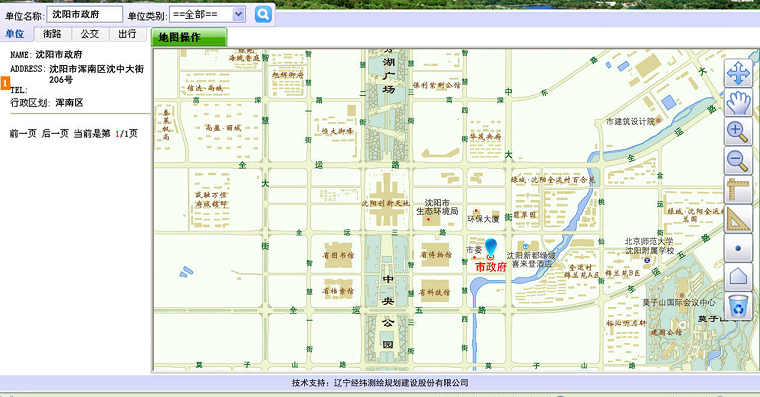Clear map with recycle bin icon
This screenshot has height=397, width=760.
(738, 306)
